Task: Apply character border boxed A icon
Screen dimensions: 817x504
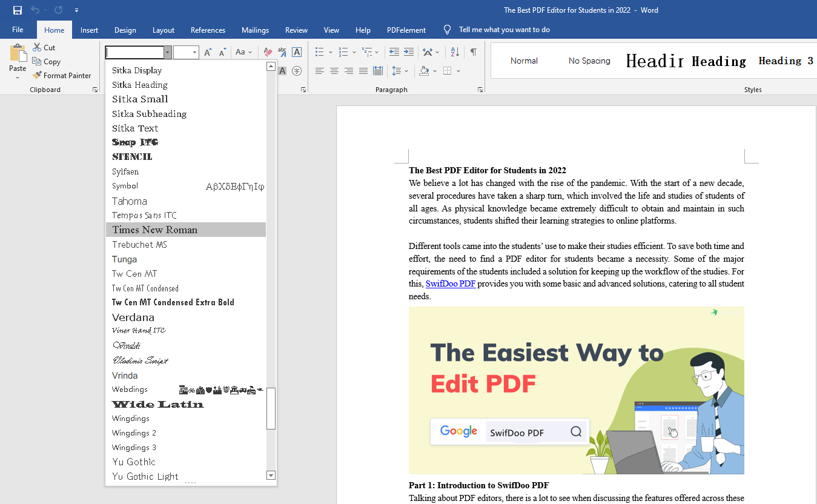Action: [x=297, y=52]
